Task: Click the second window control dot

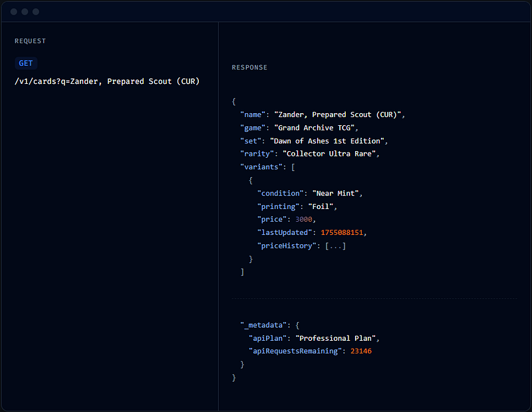Action: pos(25,12)
